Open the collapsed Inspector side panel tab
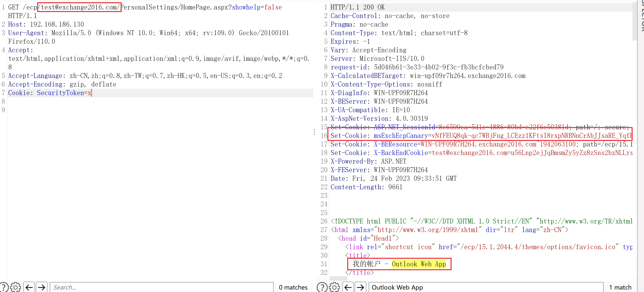 click(642, 15)
